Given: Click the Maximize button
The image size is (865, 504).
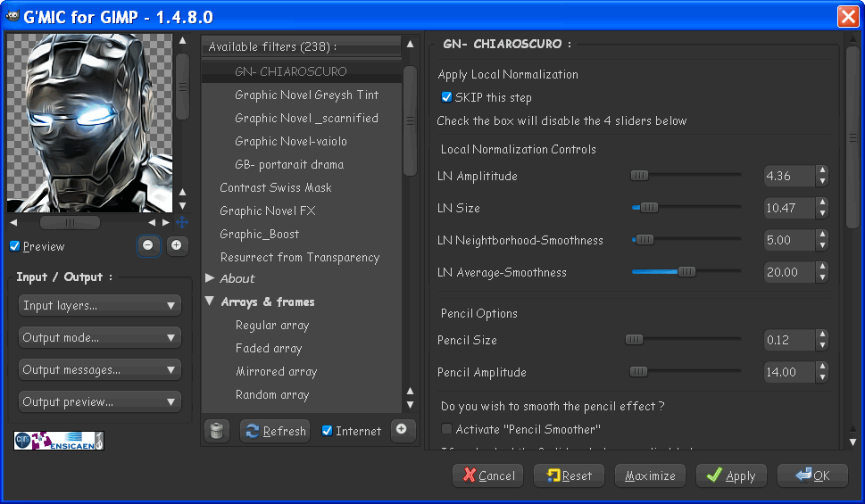Looking at the screenshot, I should tap(650, 475).
